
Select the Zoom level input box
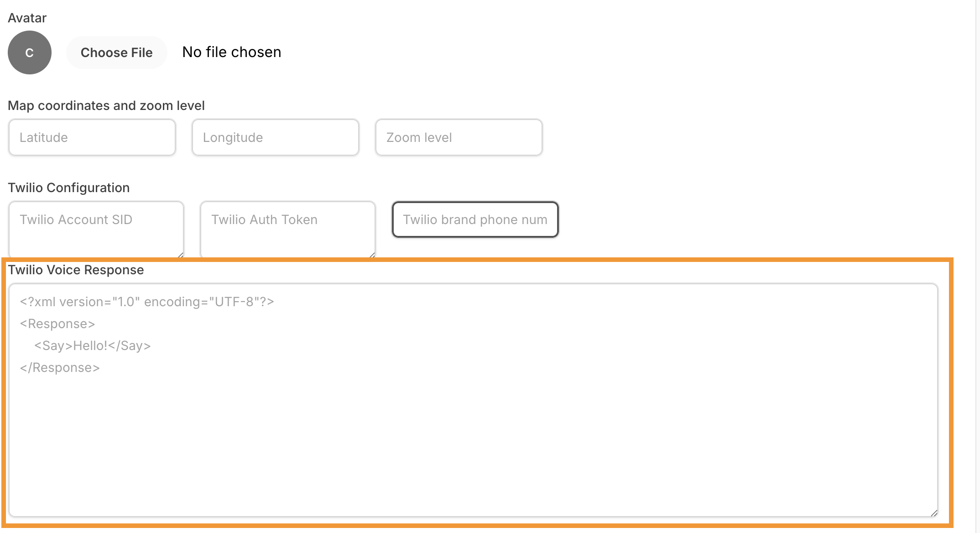pyautogui.click(x=459, y=137)
